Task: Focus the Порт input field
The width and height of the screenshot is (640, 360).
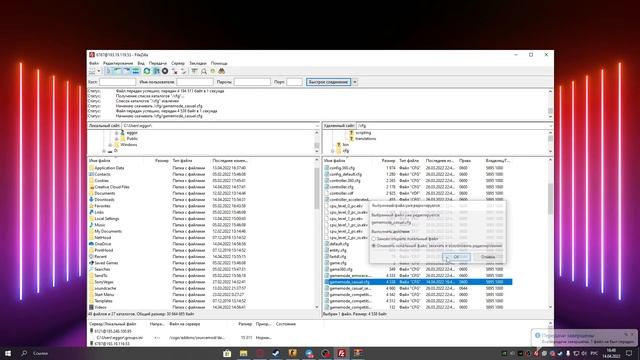Action: pyautogui.click(x=294, y=82)
